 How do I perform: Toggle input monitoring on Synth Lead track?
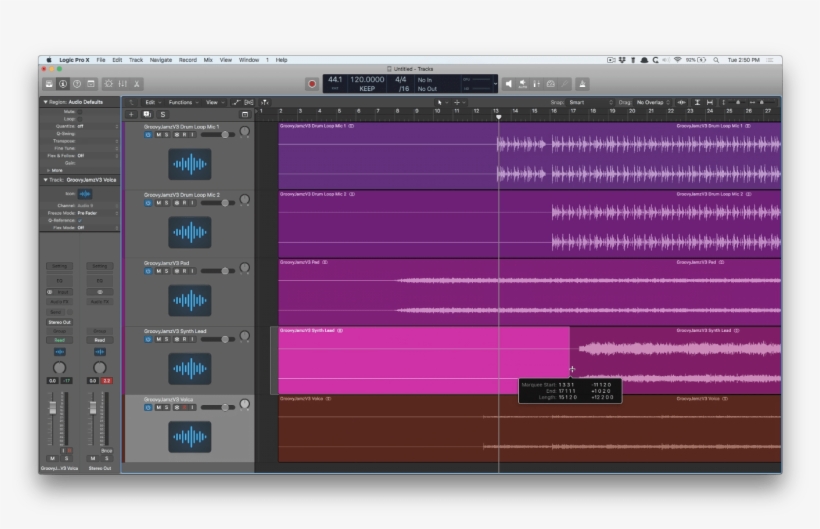click(x=192, y=339)
